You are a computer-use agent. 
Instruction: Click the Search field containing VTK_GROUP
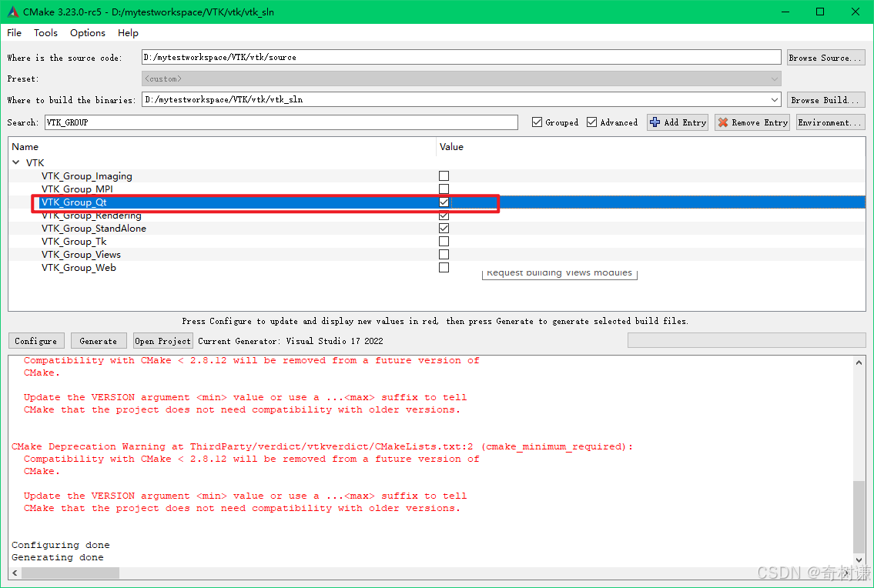[281, 122]
